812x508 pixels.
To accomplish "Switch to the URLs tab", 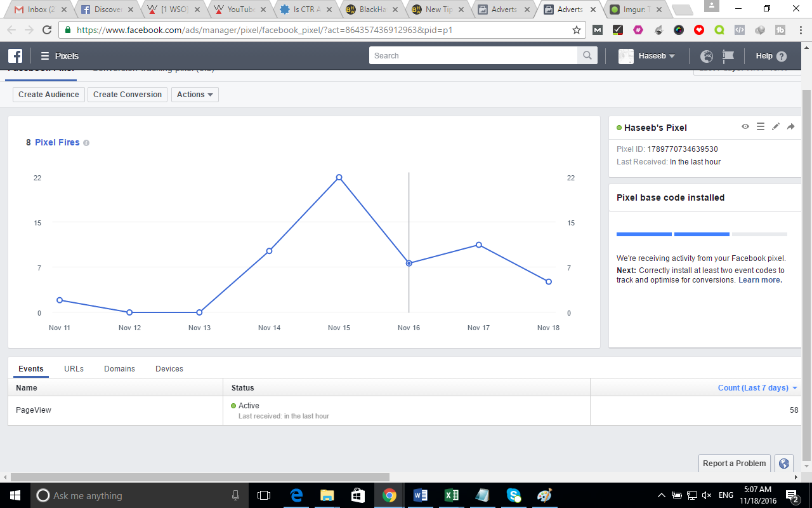I will pyautogui.click(x=74, y=369).
